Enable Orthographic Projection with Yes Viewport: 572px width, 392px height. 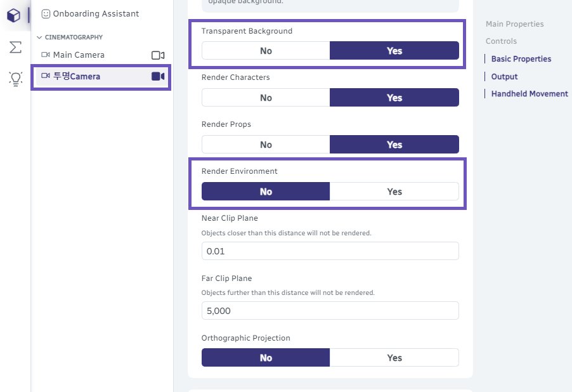click(394, 358)
